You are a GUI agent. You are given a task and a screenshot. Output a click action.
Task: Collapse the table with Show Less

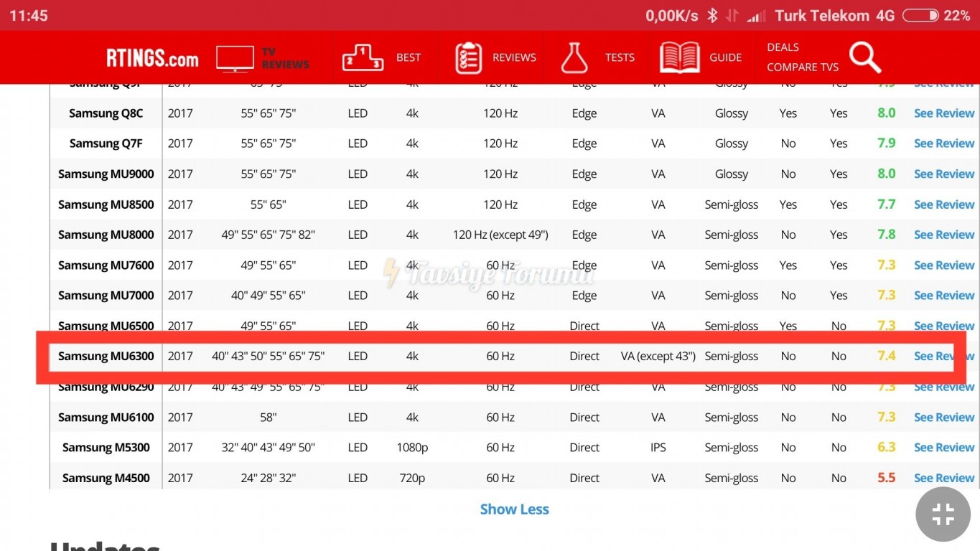[514, 509]
